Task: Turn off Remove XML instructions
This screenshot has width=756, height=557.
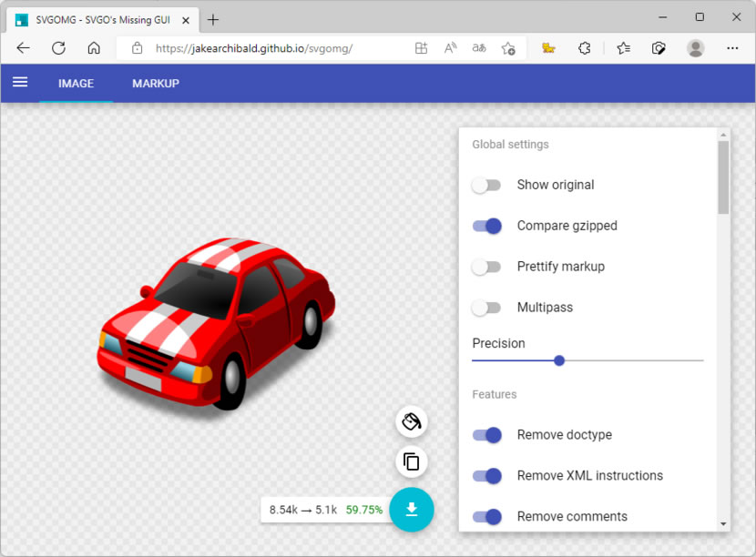Action: click(486, 476)
